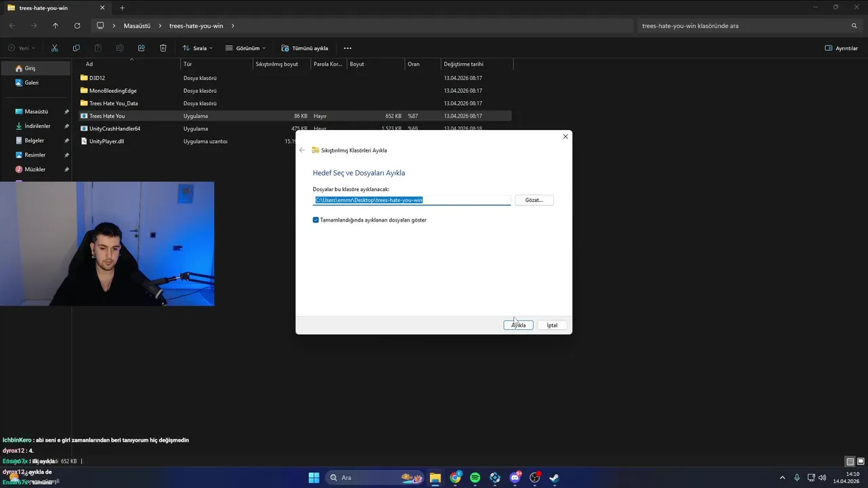This screenshot has width=868, height=488.
Task: Select Giriş in the sidebar
Action: [35, 68]
